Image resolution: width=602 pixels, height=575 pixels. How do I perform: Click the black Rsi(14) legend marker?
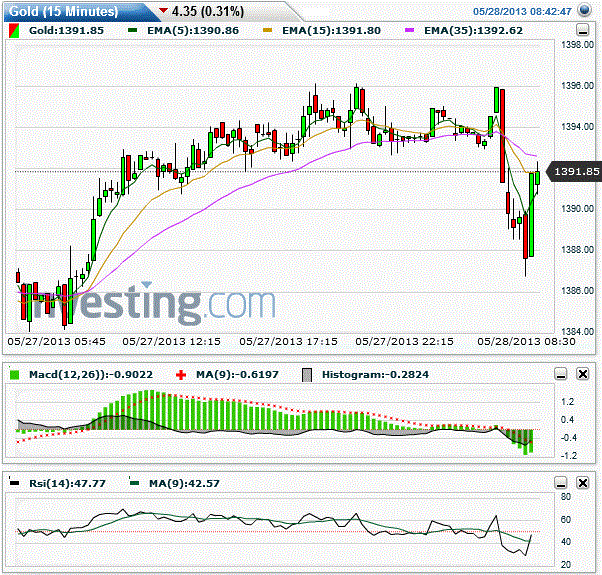(14, 482)
